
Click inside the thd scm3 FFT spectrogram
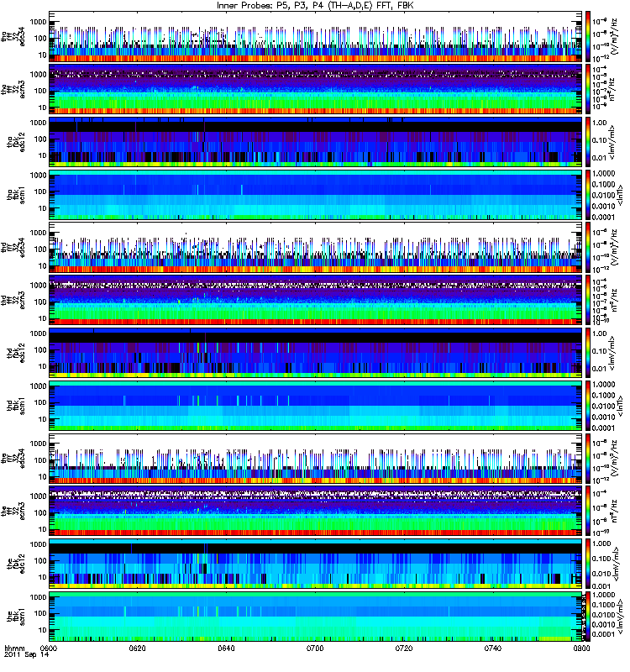coord(316,301)
